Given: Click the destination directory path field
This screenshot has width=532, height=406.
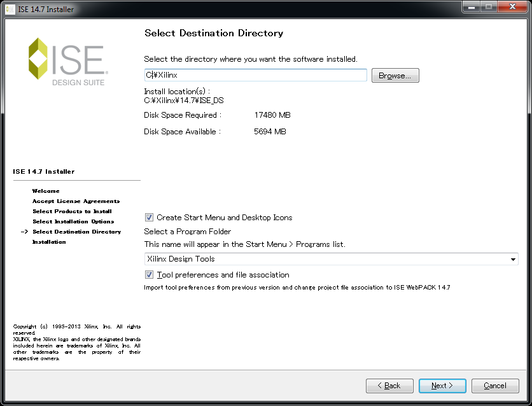Looking at the screenshot, I should click(x=255, y=75).
